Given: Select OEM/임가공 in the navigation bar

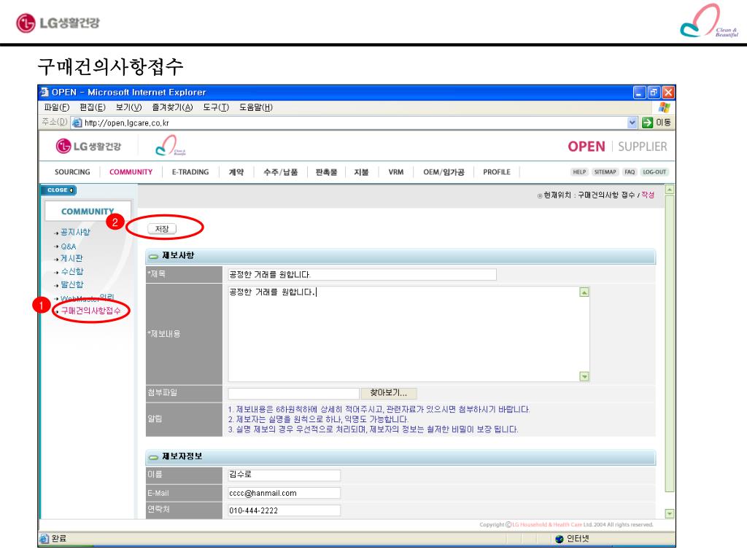Looking at the screenshot, I should [x=444, y=172].
